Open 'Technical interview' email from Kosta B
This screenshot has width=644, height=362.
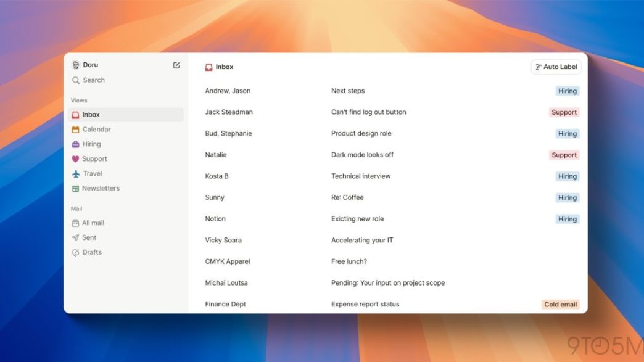tap(361, 176)
